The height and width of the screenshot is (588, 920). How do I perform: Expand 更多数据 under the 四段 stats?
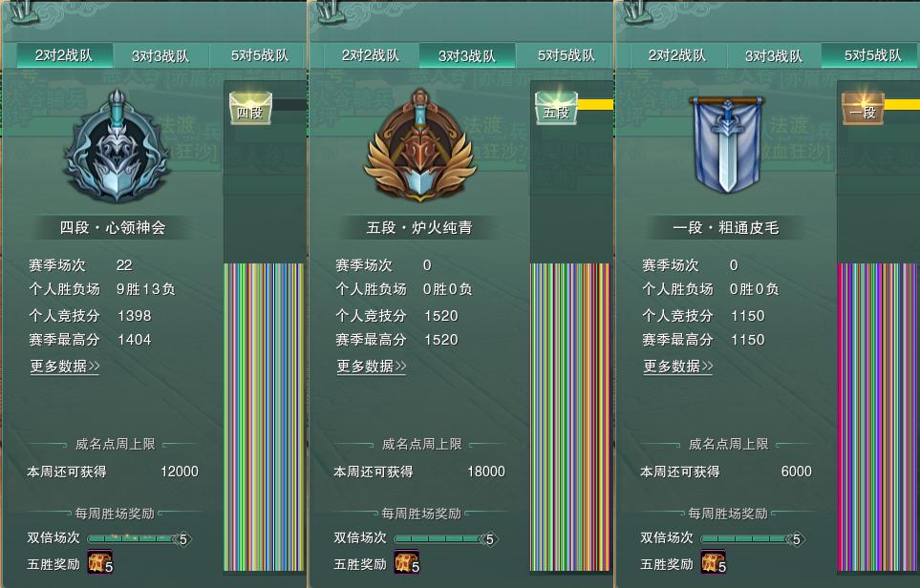(65, 367)
